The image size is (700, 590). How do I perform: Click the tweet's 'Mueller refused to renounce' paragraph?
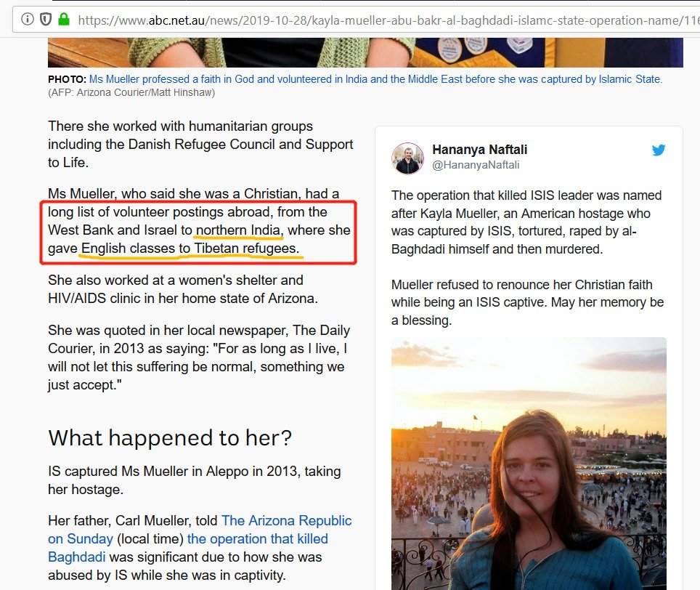coord(528,302)
